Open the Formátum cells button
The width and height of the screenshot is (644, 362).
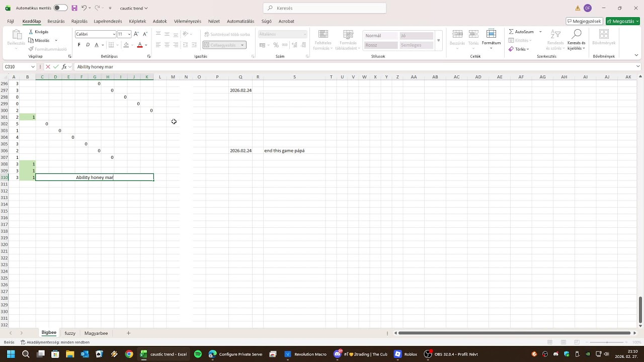(491, 39)
